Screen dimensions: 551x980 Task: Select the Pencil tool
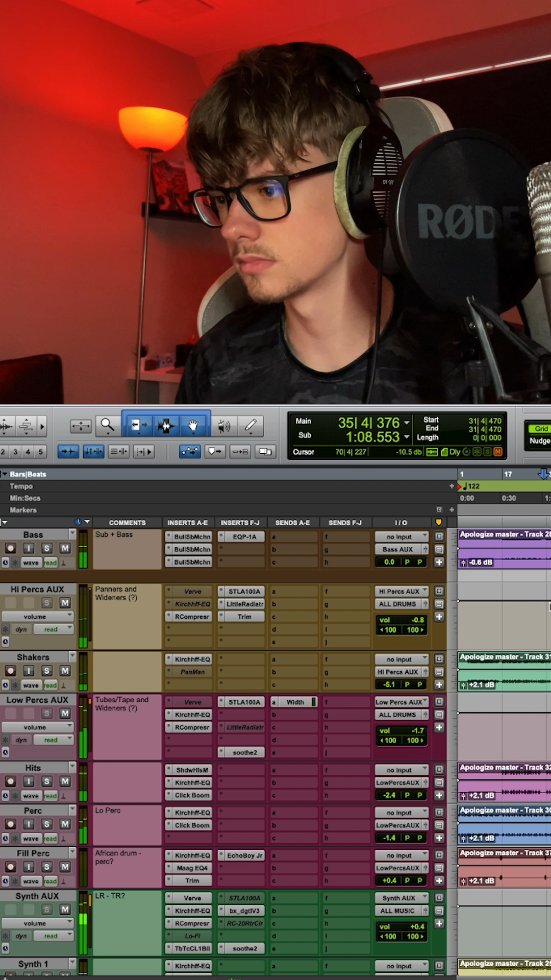251,425
